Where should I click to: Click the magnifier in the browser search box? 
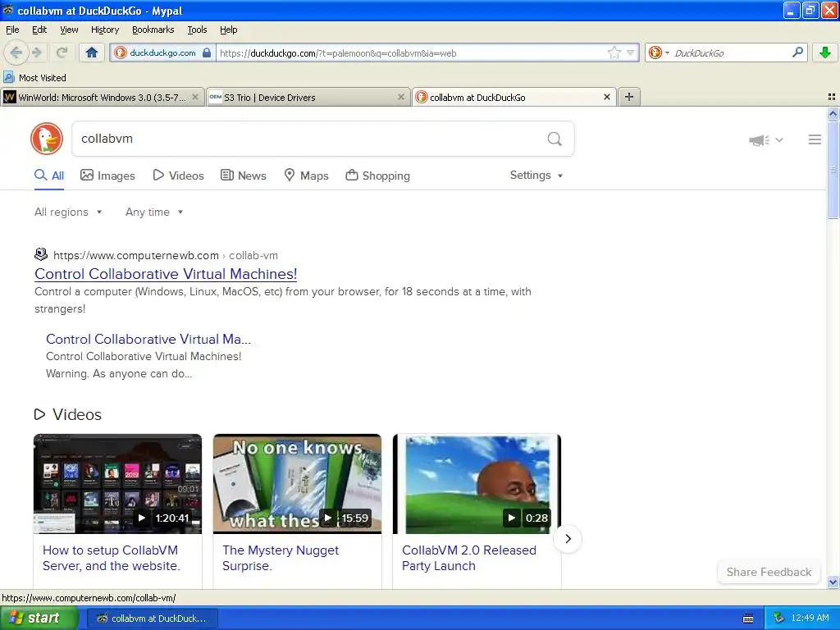point(797,52)
